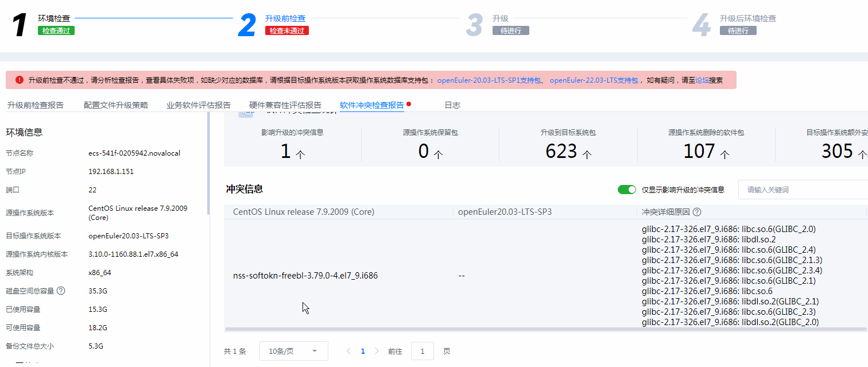Open the 10条/页 page size dropdown
The width and height of the screenshot is (868, 367).
(293, 351)
